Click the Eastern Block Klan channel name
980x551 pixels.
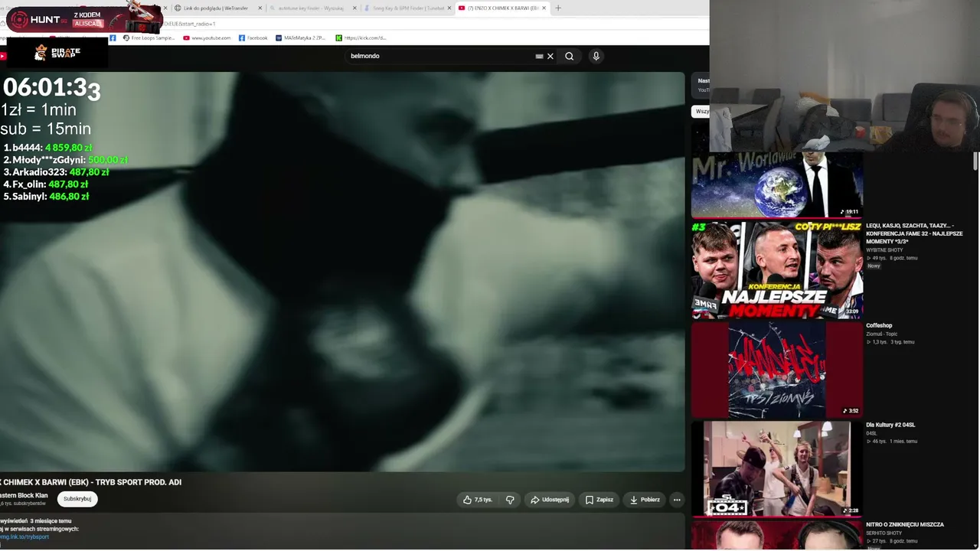tap(24, 496)
